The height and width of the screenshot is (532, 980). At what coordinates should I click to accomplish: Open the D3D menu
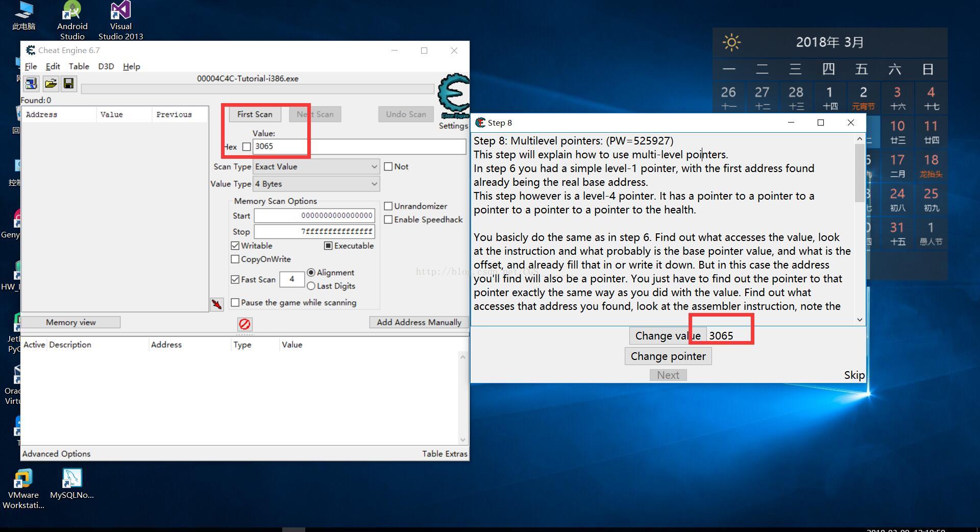[x=106, y=66]
